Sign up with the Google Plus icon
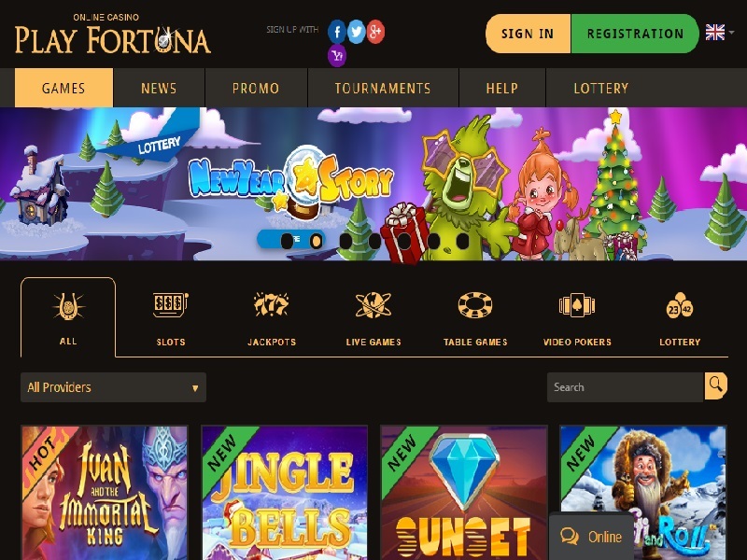 [x=375, y=32]
